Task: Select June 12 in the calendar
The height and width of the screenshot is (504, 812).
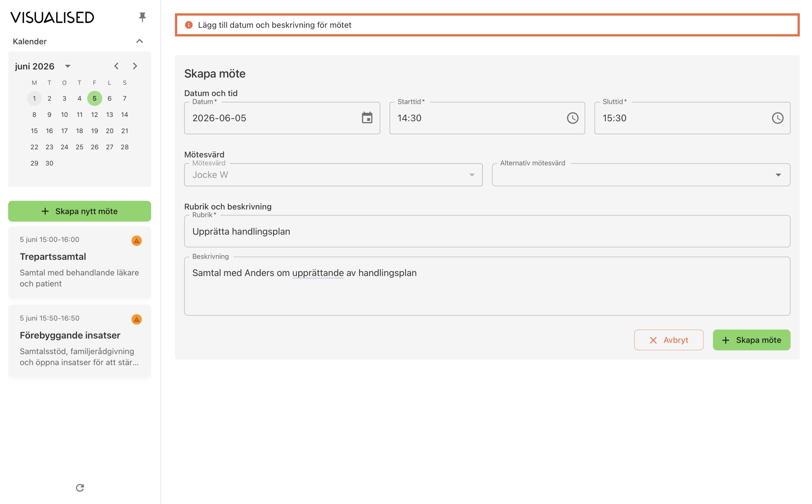Action: 95,115
